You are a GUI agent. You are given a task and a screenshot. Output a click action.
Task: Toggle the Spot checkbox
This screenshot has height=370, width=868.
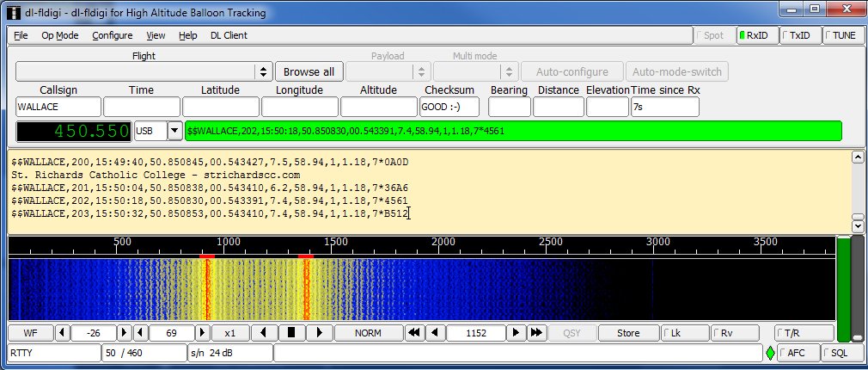point(713,35)
